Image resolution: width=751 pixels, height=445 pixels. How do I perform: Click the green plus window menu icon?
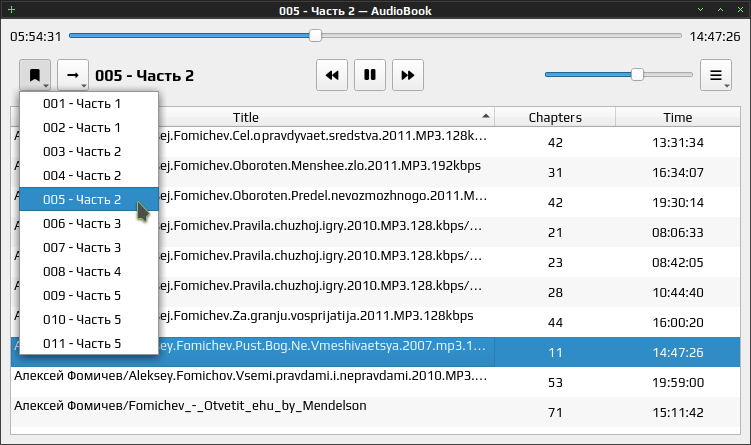(x=11, y=10)
